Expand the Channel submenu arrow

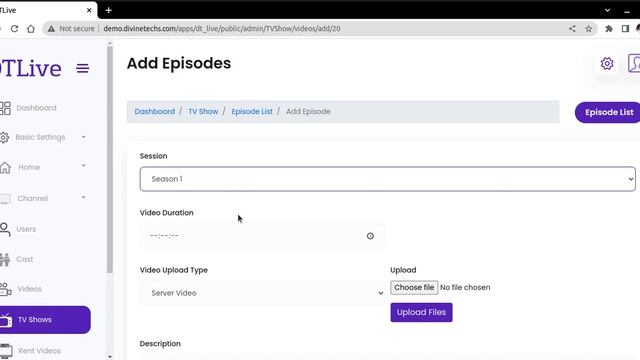[x=84, y=198]
